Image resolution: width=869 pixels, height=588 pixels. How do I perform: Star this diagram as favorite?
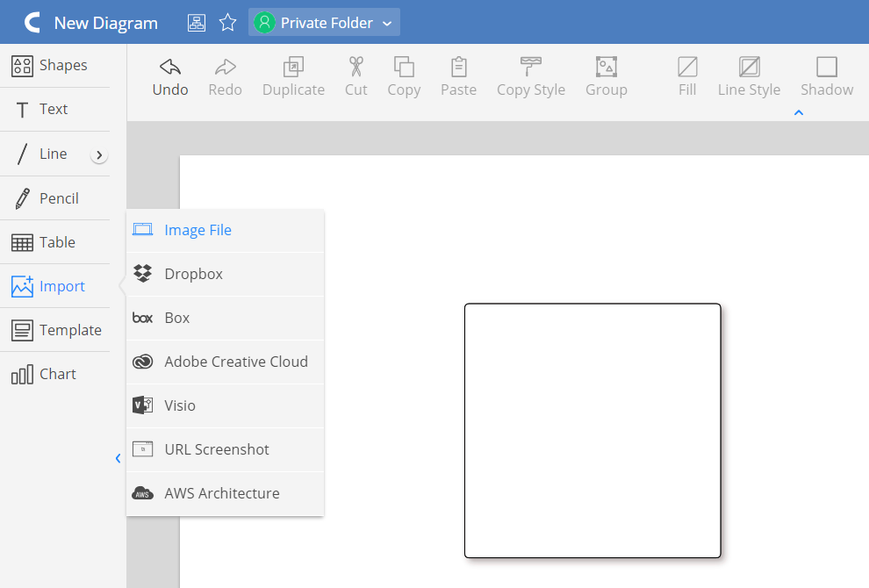coord(227,23)
